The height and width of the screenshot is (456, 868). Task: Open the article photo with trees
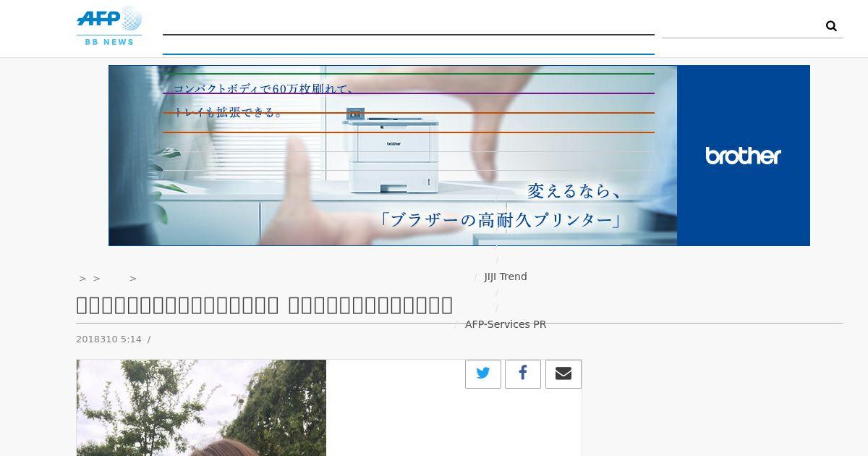coord(201,408)
